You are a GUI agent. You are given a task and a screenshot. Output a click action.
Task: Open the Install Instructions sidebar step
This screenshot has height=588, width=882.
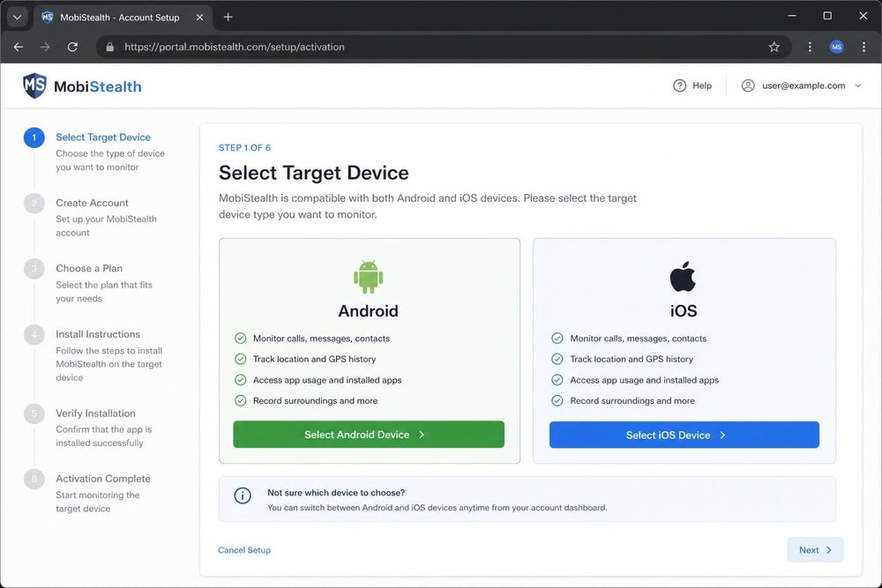[98, 334]
